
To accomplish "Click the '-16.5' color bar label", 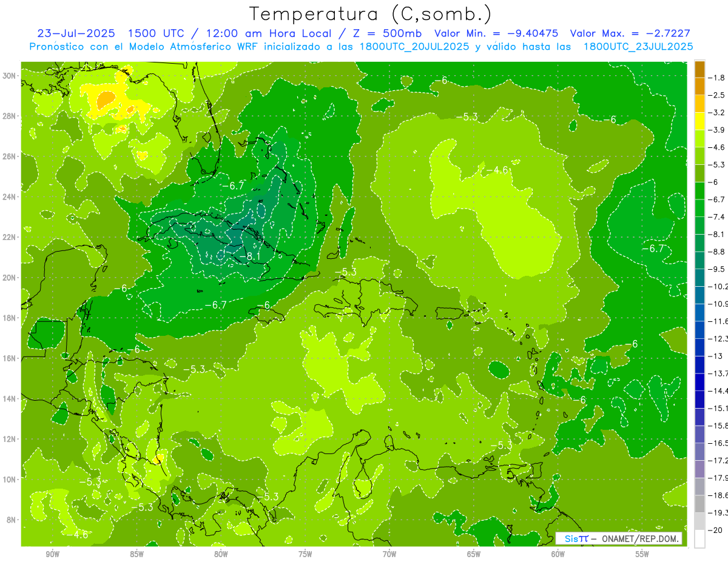I will pyautogui.click(x=719, y=443).
